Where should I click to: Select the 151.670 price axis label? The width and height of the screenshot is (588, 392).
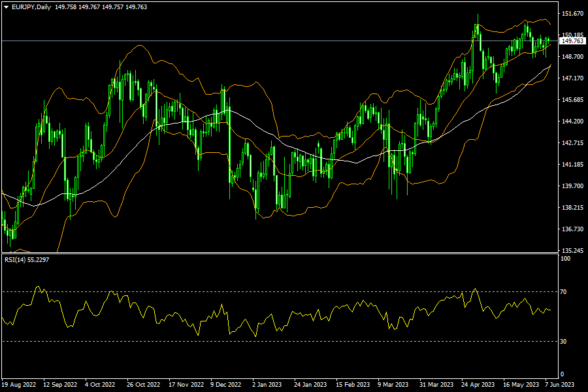pos(572,14)
